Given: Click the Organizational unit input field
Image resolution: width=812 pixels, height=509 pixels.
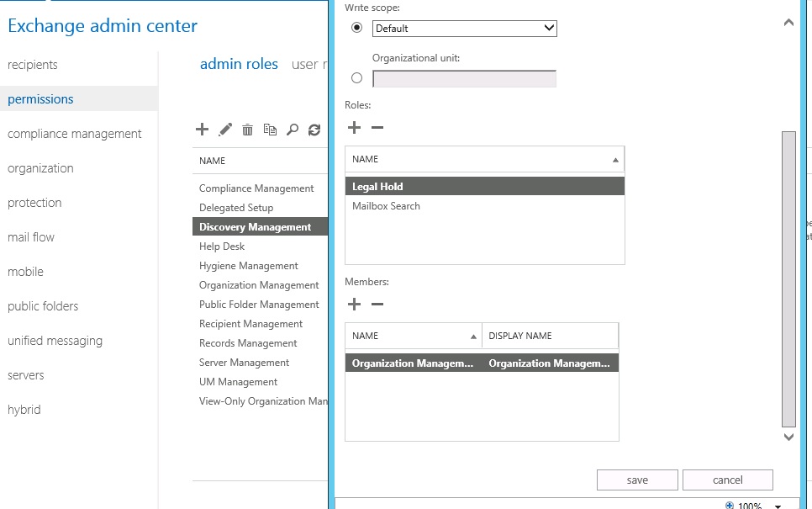Looking at the screenshot, I should tap(465, 79).
